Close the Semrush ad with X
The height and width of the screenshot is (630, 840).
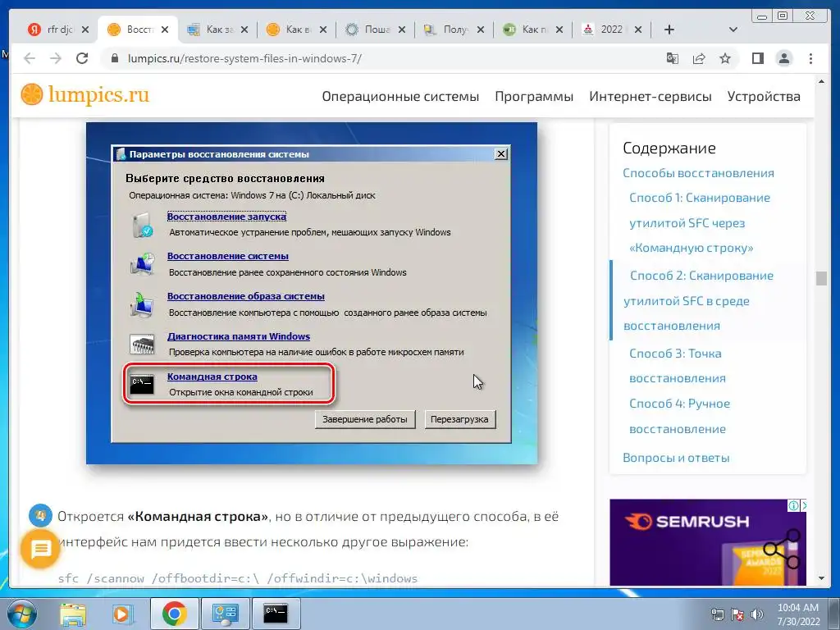[802, 505]
